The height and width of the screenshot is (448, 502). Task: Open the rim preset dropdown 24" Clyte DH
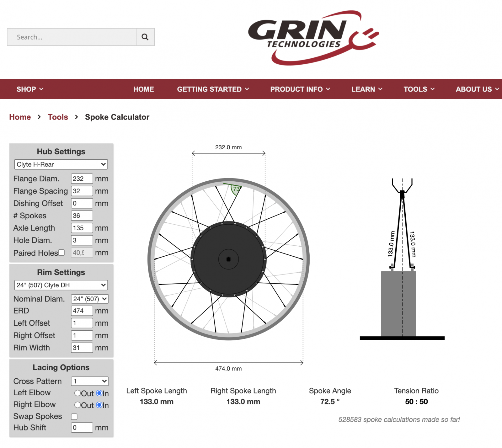tap(61, 285)
